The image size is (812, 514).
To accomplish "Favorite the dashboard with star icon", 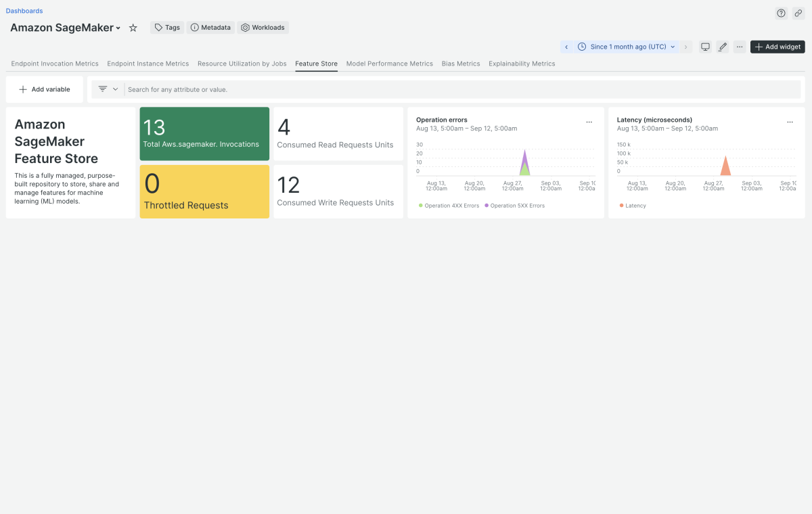I will [133, 28].
